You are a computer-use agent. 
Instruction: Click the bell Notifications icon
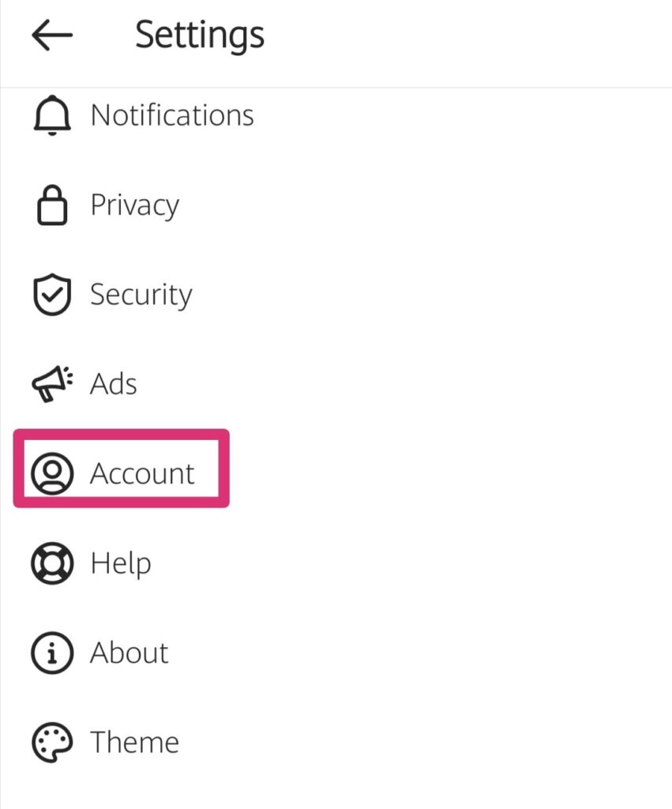(x=52, y=115)
